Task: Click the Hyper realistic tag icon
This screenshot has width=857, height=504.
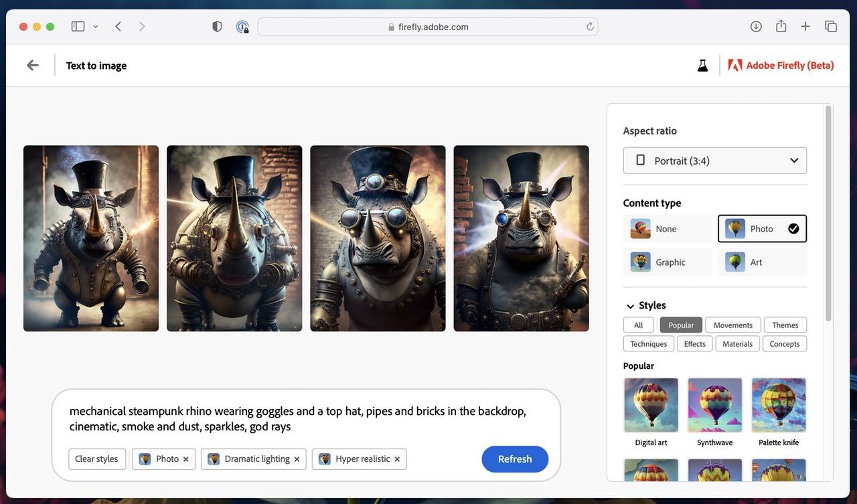Action: pyautogui.click(x=324, y=459)
